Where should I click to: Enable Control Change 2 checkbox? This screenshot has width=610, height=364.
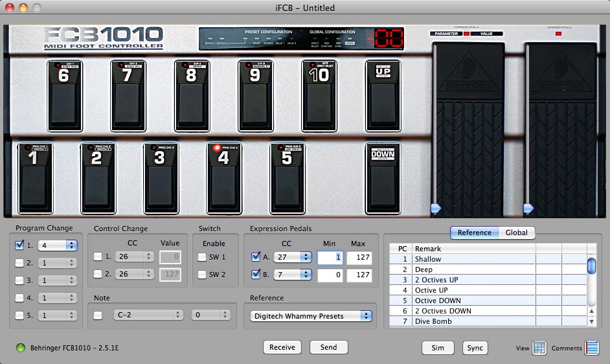(x=98, y=274)
